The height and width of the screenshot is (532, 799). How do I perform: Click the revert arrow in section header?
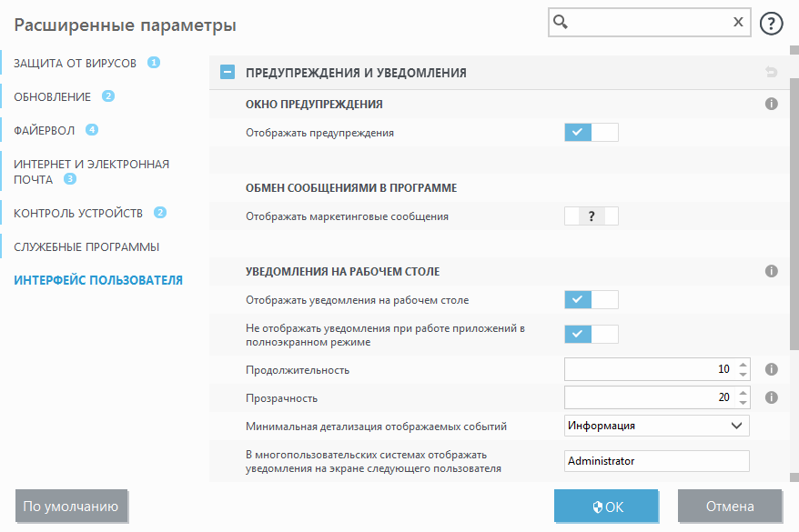point(771,73)
